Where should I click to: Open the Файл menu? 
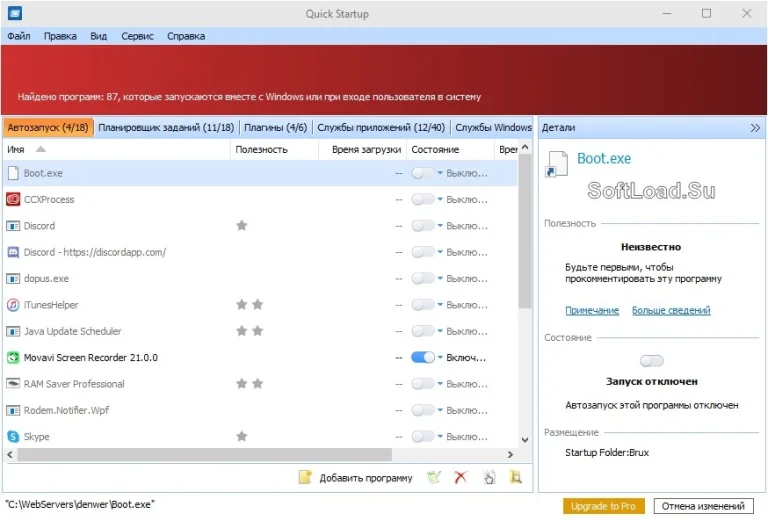19,36
